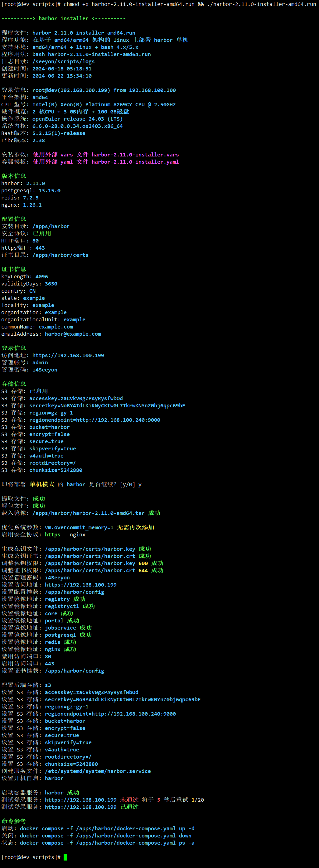Viewport: 319px width, 868px height.
Task: Select admin account name after 管理帐号
Action: coord(40,362)
